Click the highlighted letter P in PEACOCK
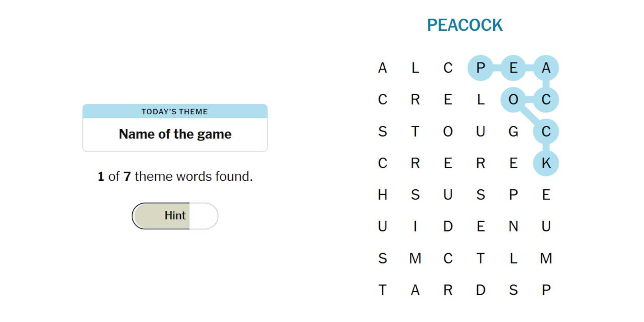644x322 pixels. coord(480,68)
